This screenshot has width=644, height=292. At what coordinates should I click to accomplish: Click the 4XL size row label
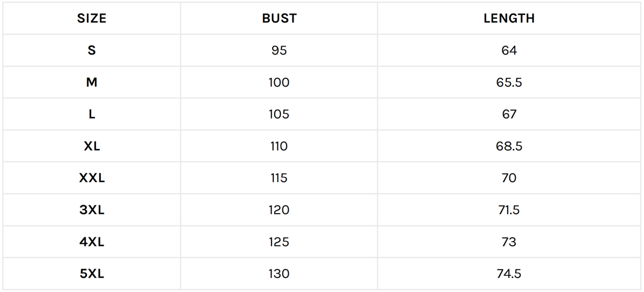(x=92, y=242)
